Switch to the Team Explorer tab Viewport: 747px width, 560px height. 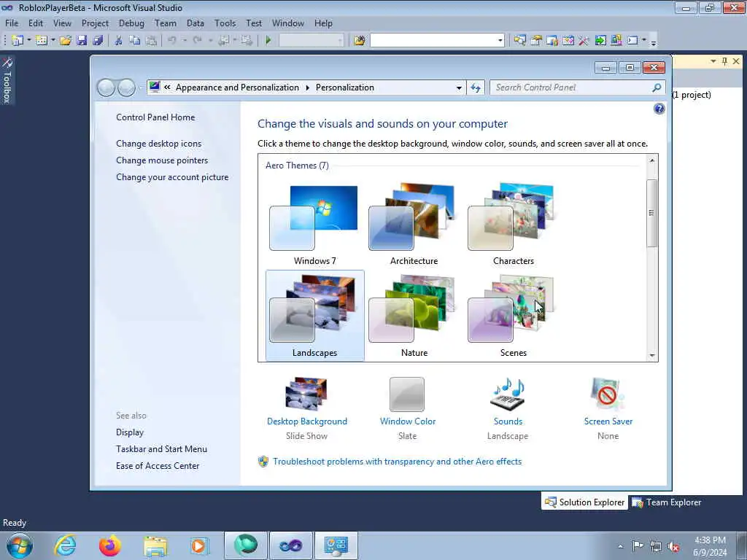[x=667, y=502]
